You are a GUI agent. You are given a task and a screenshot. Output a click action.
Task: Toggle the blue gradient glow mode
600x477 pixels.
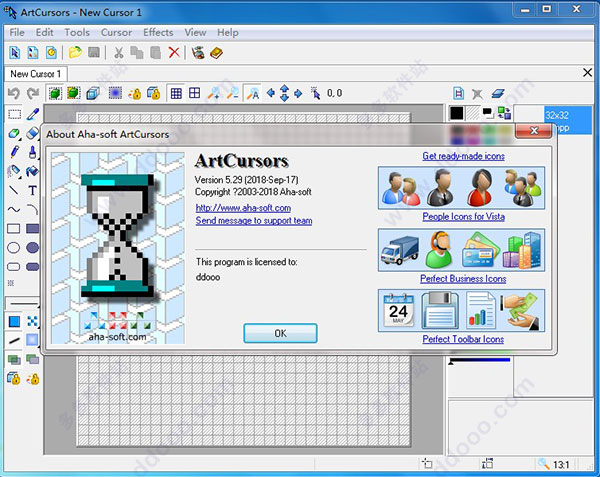point(32,340)
